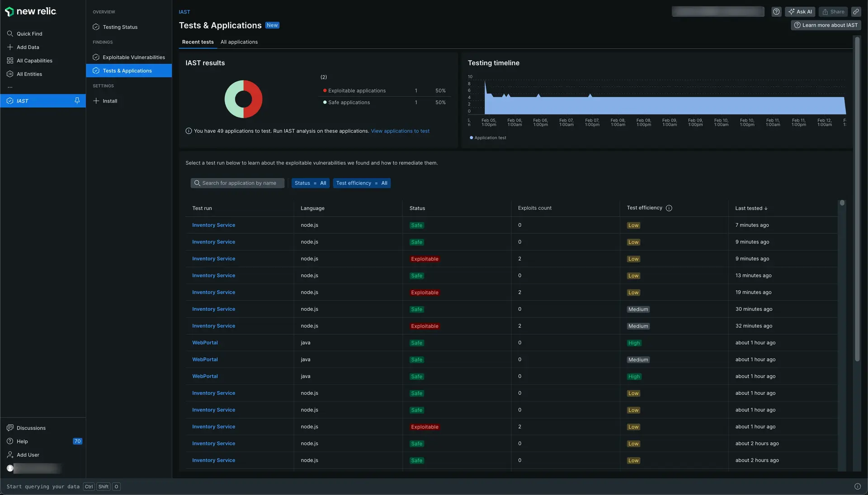Open All Entities icon
Screen dimensions: 868x495
point(10,74)
